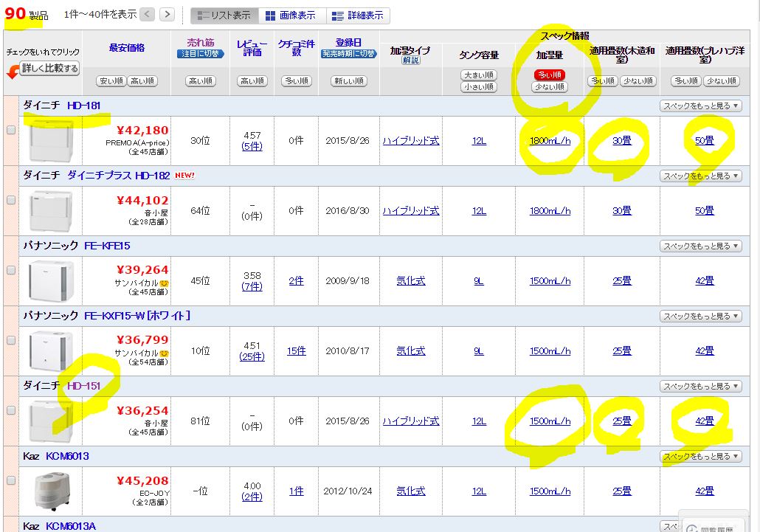Expand スペックをもっと見る for HD-181
The height and width of the screenshot is (532, 760).
tap(700, 106)
